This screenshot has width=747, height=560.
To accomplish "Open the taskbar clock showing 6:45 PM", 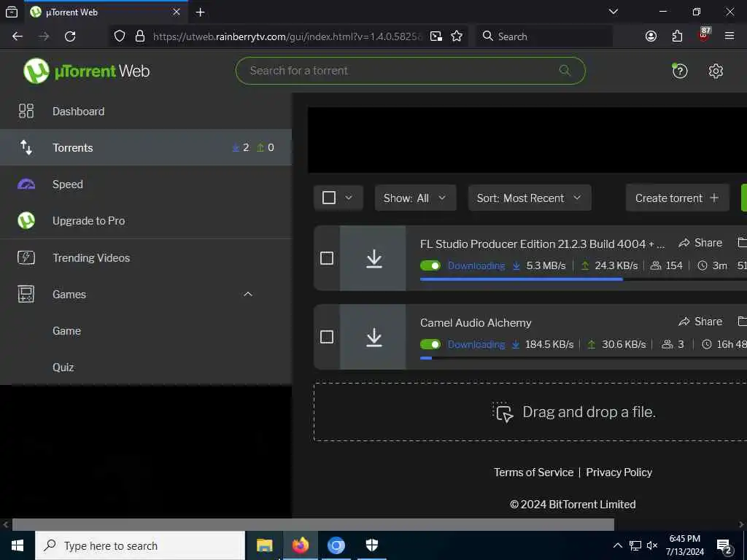I will click(x=684, y=545).
